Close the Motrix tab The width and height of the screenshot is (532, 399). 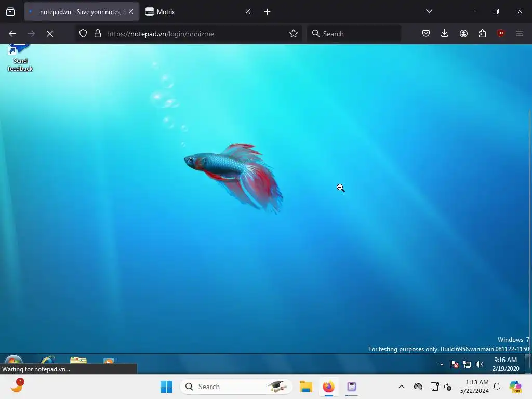click(x=248, y=11)
